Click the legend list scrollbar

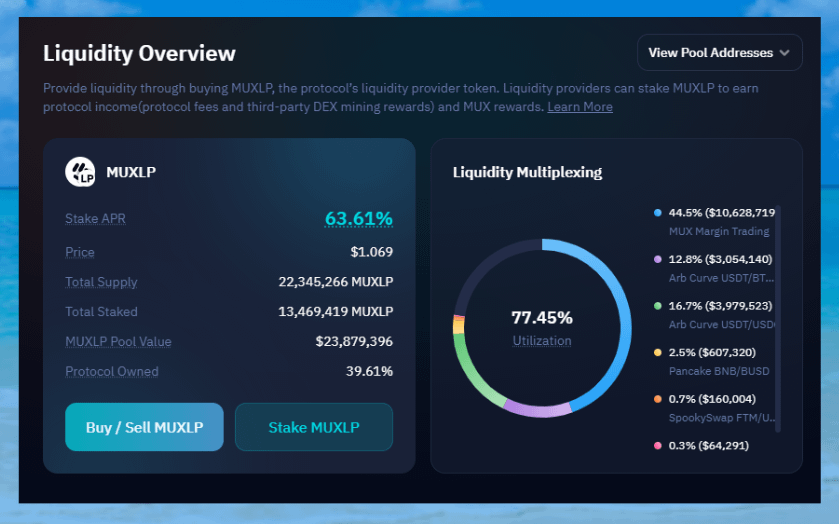point(777,318)
